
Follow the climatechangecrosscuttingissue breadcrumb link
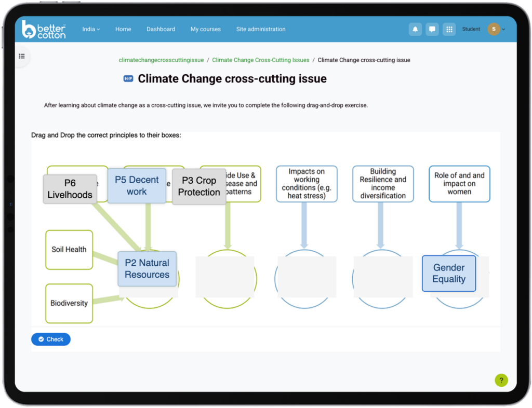point(161,60)
